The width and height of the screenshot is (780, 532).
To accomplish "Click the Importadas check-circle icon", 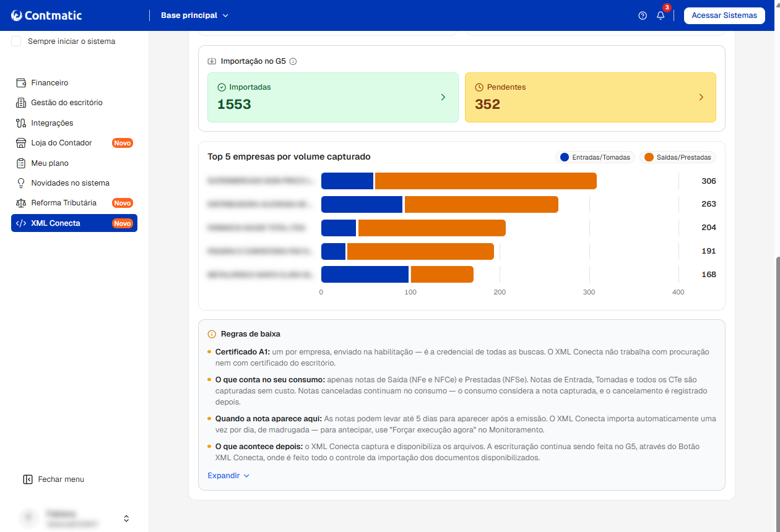I will point(222,87).
